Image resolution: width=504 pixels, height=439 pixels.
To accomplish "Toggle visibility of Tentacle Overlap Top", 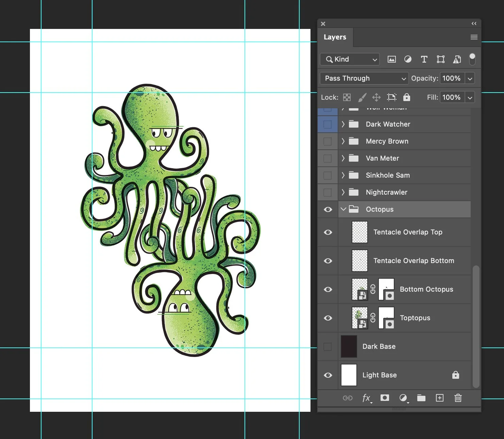I will (x=327, y=232).
